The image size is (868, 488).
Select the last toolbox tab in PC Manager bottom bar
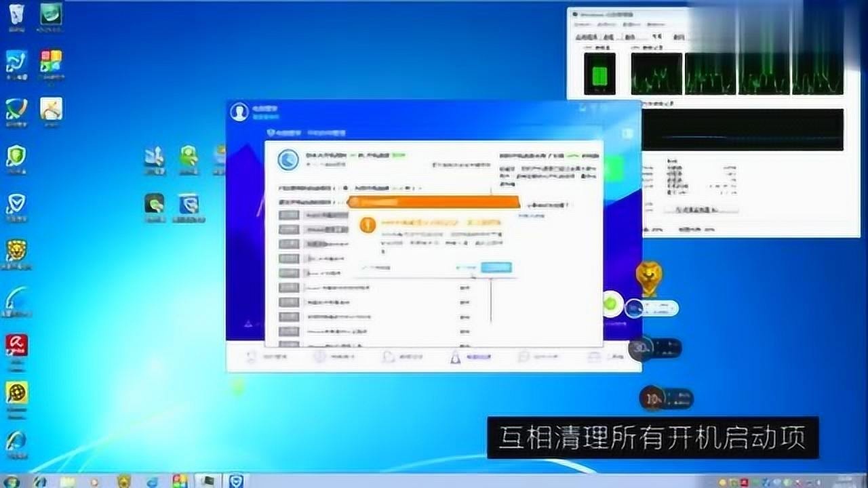pos(606,357)
